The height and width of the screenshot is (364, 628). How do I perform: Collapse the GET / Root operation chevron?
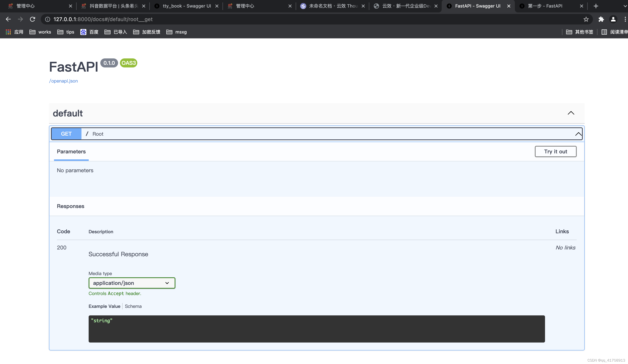click(x=578, y=134)
